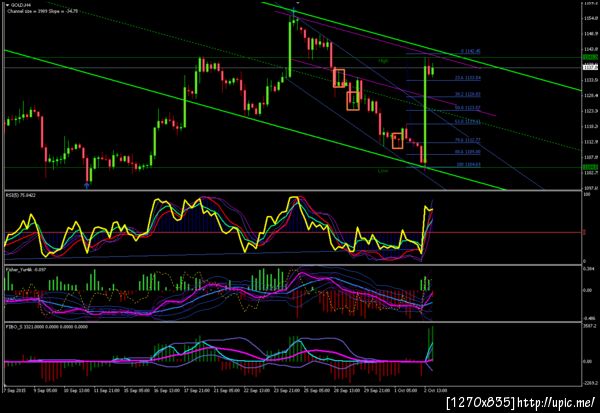The width and height of the screenshot is (600, 413).
Task: Select the Fibonacci 0 level label 1142.45
Action: point(470,51)
